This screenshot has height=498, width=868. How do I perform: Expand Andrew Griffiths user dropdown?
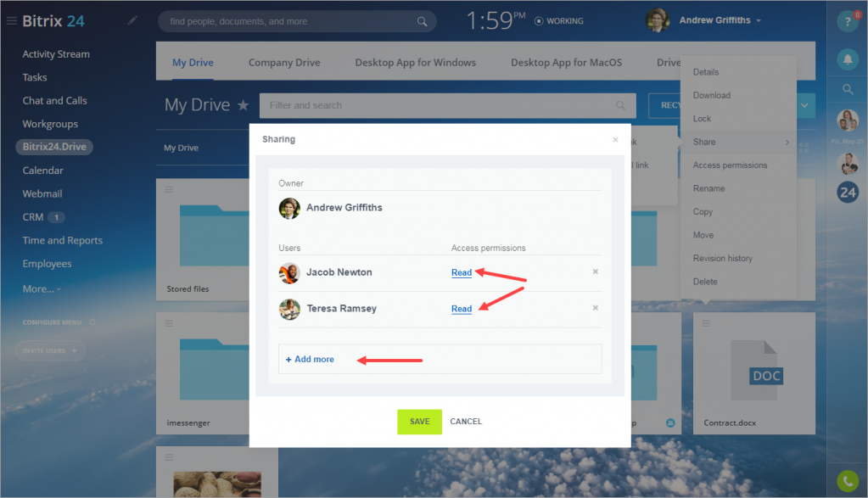click(x=759, y=21)
